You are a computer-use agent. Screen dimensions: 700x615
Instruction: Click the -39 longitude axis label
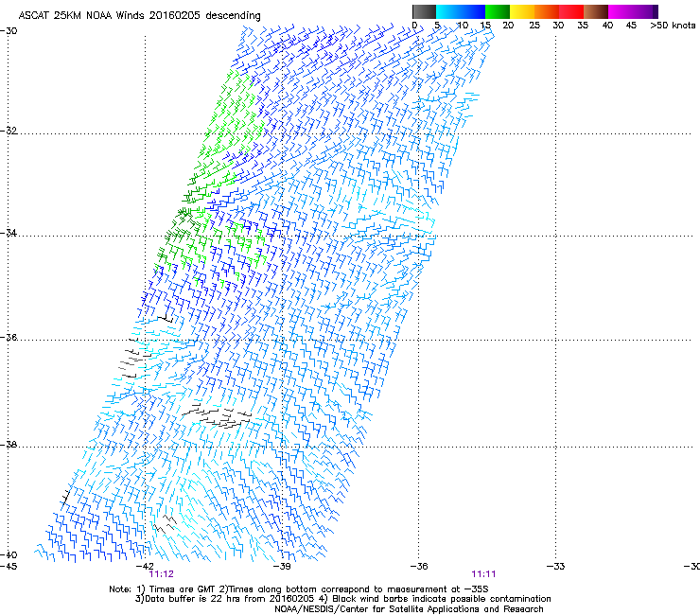(282, 567)
